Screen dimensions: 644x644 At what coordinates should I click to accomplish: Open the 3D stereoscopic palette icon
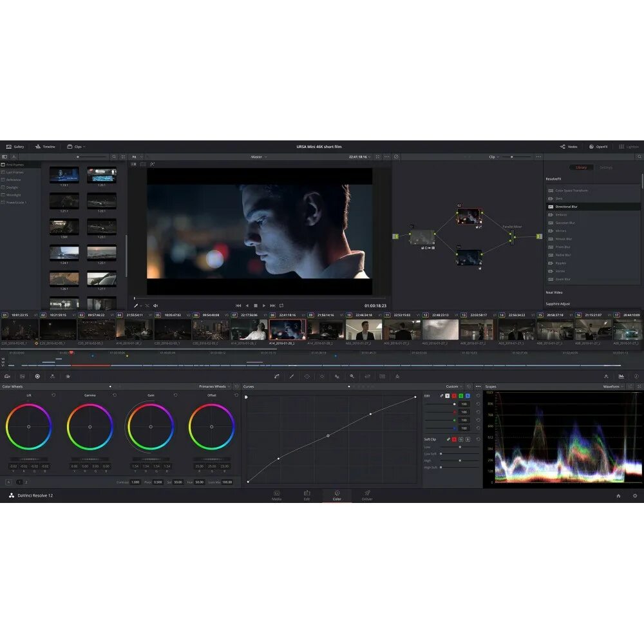[383, 376]
